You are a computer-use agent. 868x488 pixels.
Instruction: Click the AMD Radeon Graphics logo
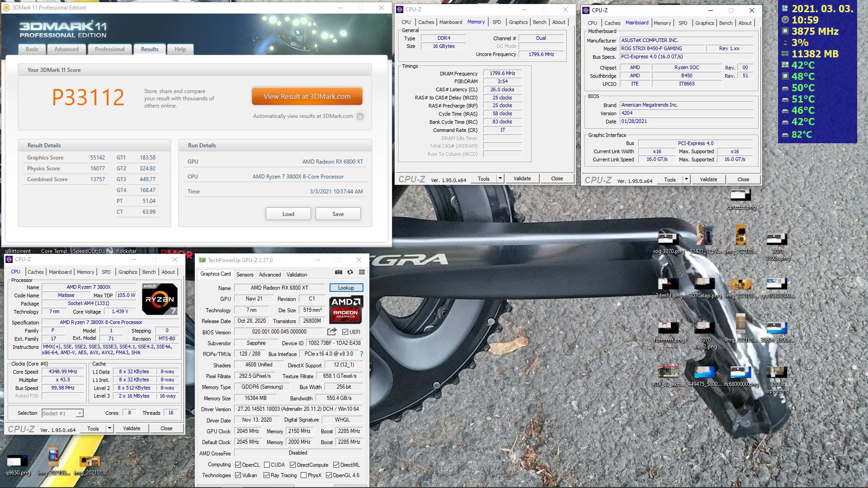tap(345, 310)
